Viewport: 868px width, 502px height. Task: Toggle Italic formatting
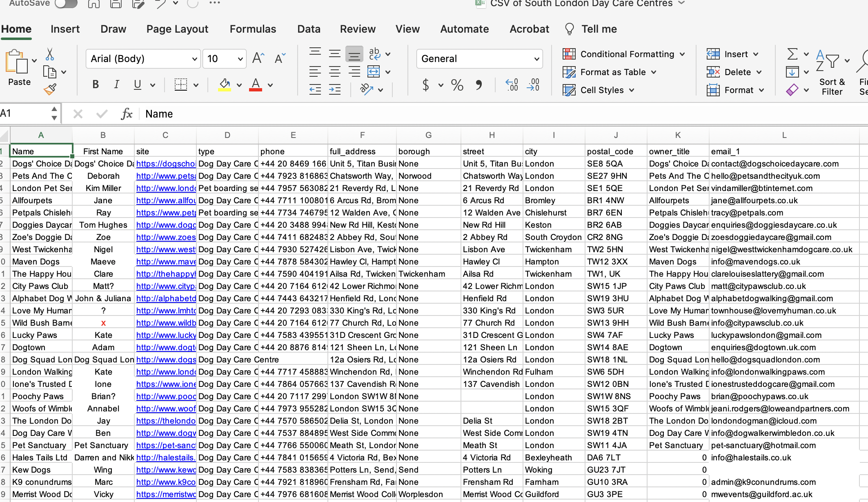pos(116,84)
